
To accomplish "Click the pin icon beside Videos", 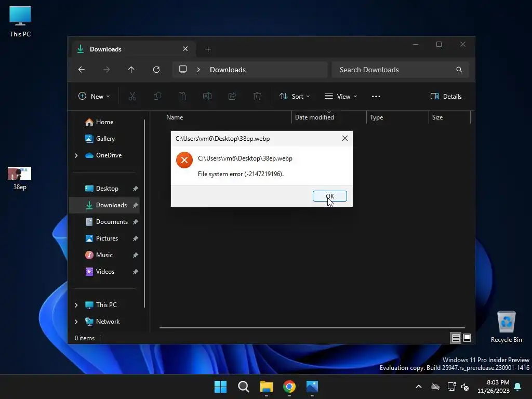I will point(136,272).
